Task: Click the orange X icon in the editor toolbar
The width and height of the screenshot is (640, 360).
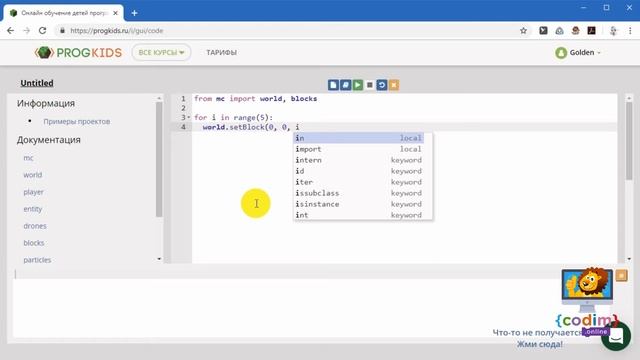Action: (x=394, y=85)
